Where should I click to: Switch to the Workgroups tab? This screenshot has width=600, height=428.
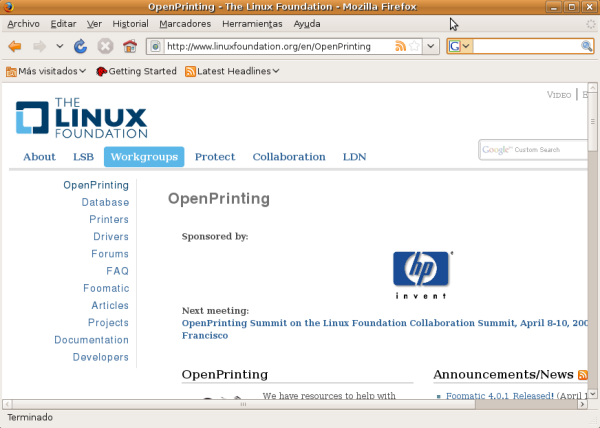[145, 156]
